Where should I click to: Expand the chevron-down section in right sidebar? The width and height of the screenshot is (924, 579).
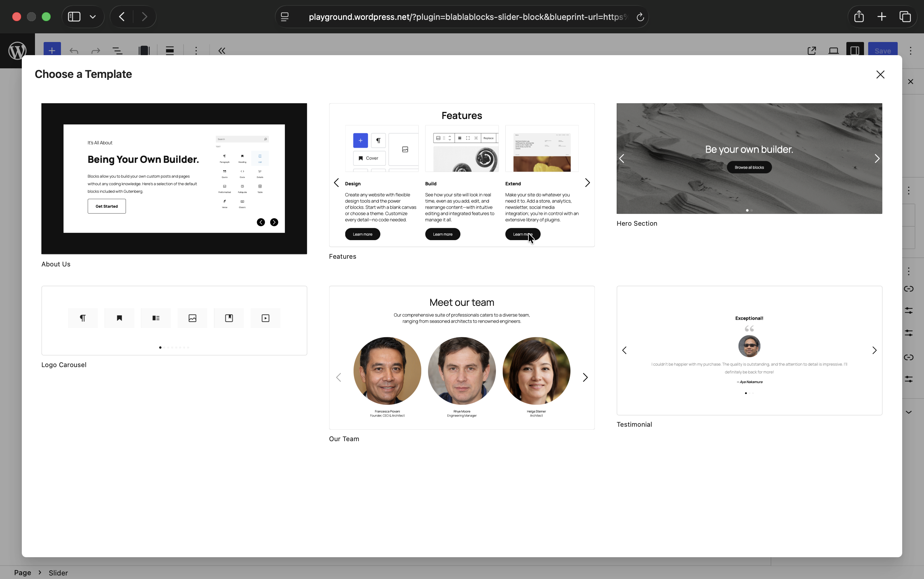point(909,412)
